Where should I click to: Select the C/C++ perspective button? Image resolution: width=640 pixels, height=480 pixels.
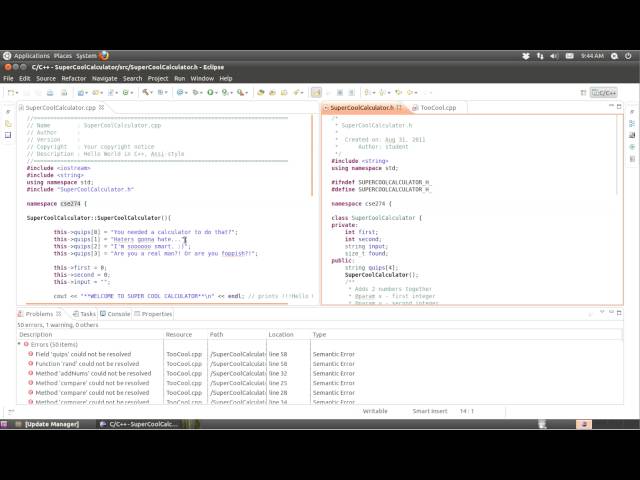point(604,93)
